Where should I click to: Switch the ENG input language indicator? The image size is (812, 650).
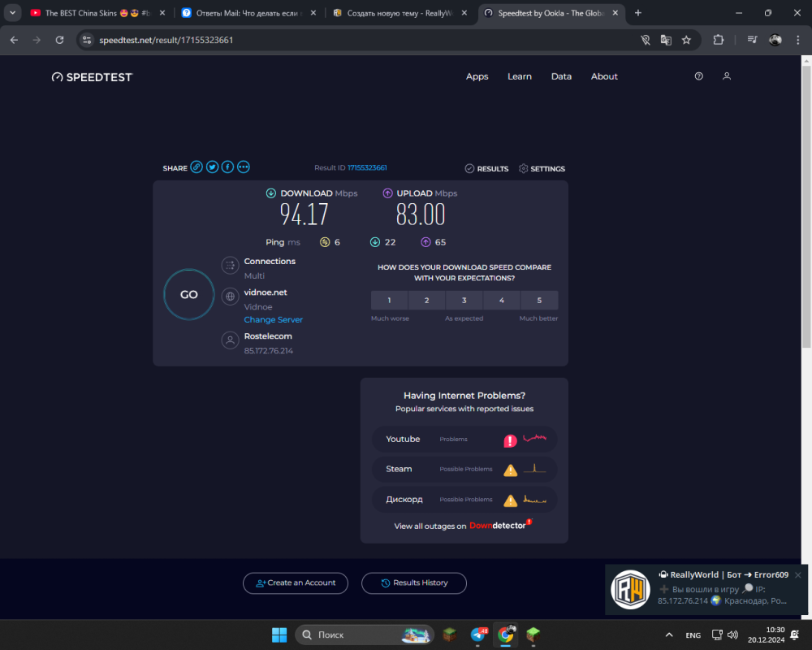(x=693, y=635)
